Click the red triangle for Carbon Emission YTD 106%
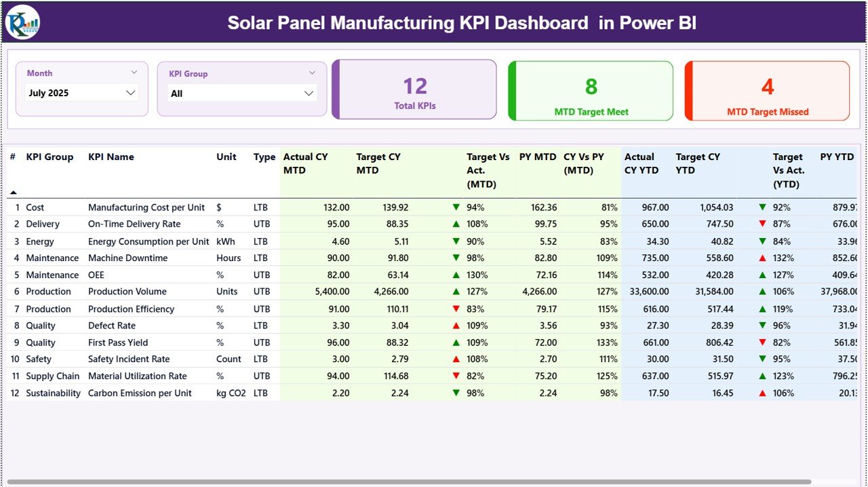The width and height of the screenshot is (868, 487). 764,392
